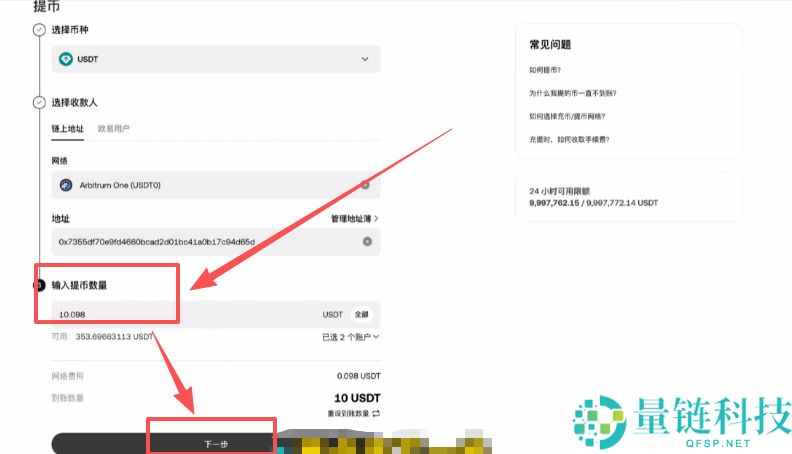
Task: Click the 0.098 USDT network fee value
Action: [359, 376]
